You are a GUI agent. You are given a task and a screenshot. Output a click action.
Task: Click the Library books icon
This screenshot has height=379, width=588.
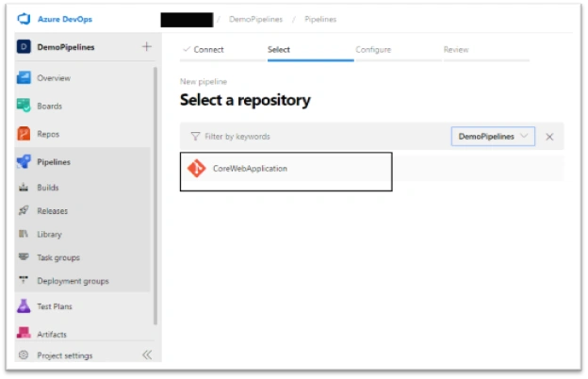tap(24, 234)
